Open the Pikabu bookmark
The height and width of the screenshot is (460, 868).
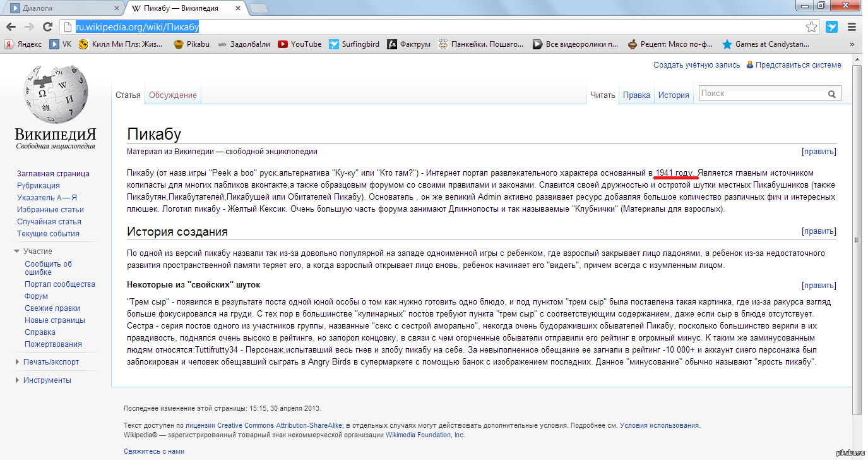tap(191, 44)
